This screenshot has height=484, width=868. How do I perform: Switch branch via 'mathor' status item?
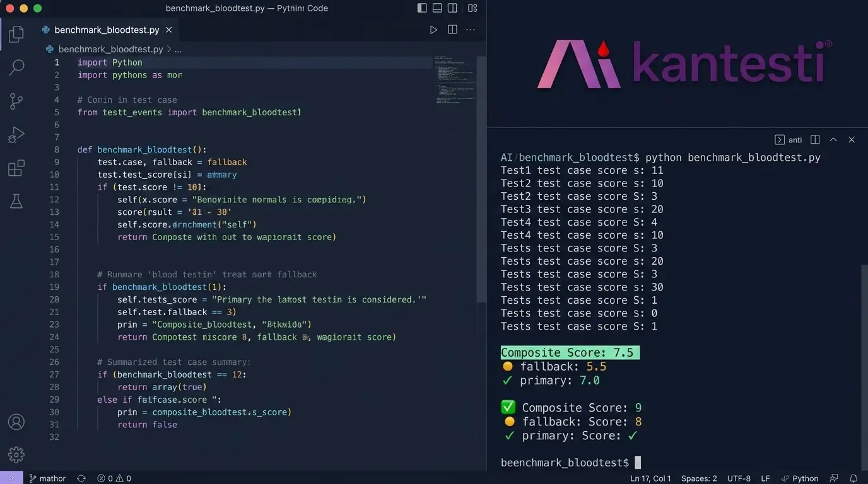click(47, 478)
